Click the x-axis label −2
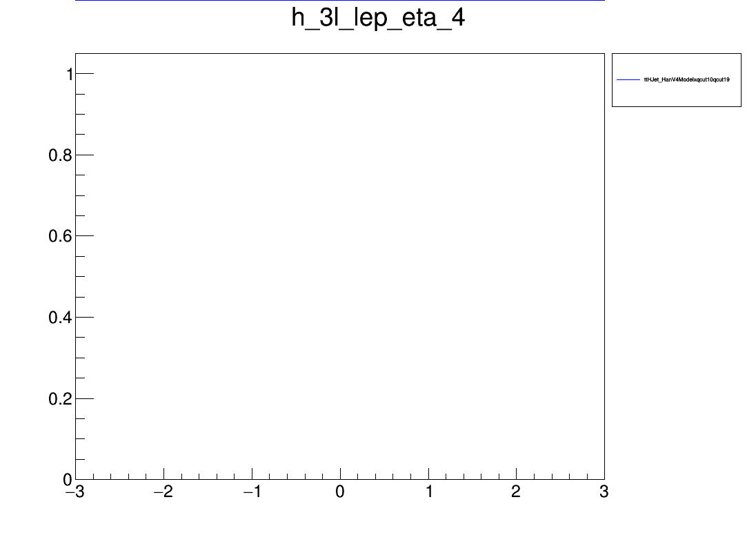 click(x=163, y=492)
